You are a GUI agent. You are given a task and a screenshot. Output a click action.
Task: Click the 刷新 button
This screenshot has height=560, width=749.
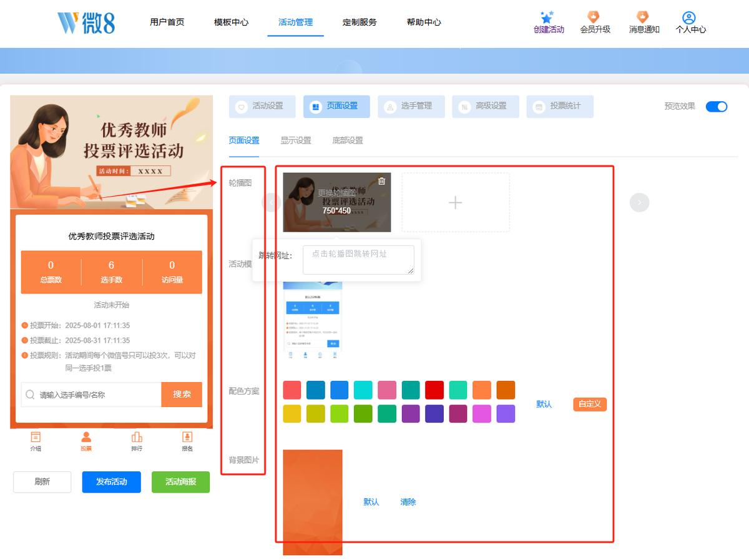42,482
